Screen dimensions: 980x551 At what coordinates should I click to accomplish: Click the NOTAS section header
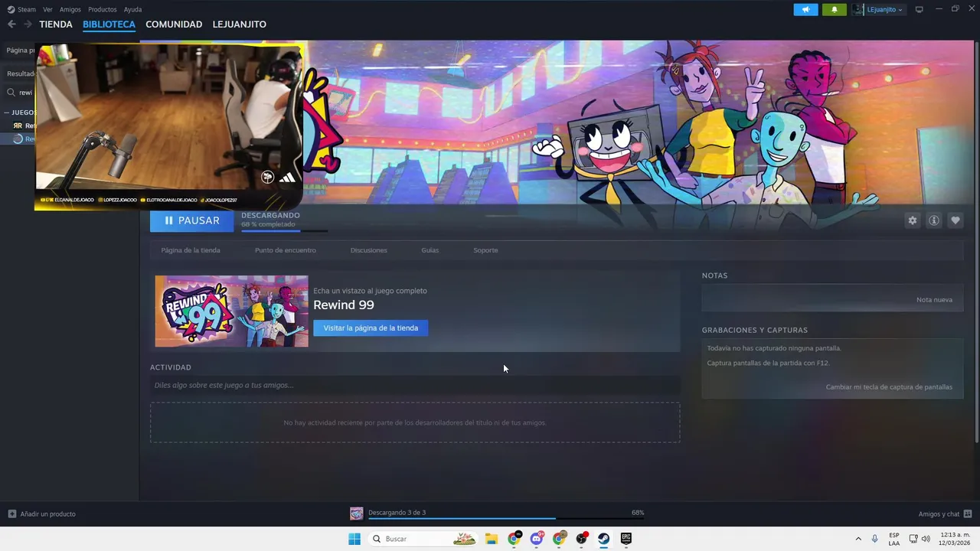click(x=714, y=275)
